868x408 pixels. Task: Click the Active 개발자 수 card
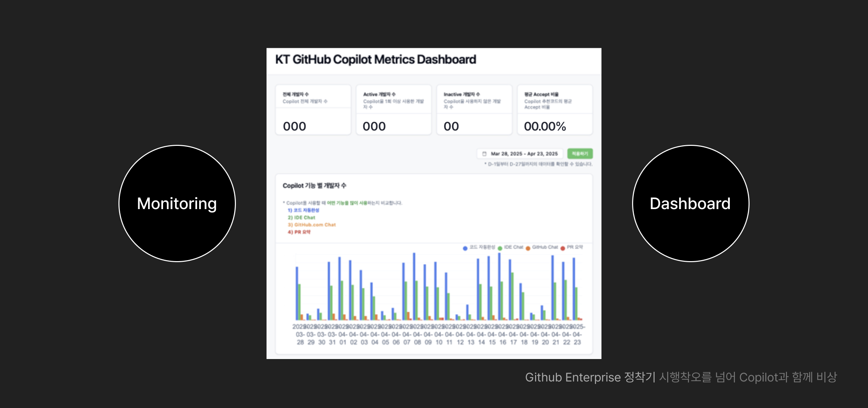tap(394, 110)
